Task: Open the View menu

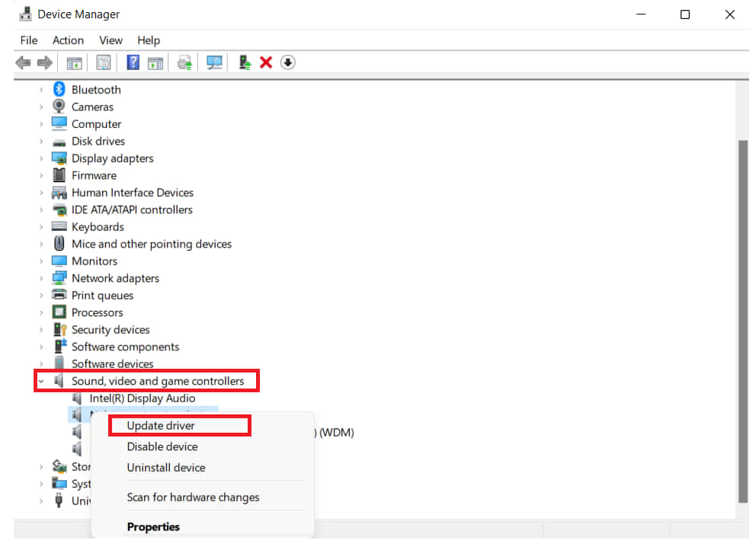Action: coord(111,40)
